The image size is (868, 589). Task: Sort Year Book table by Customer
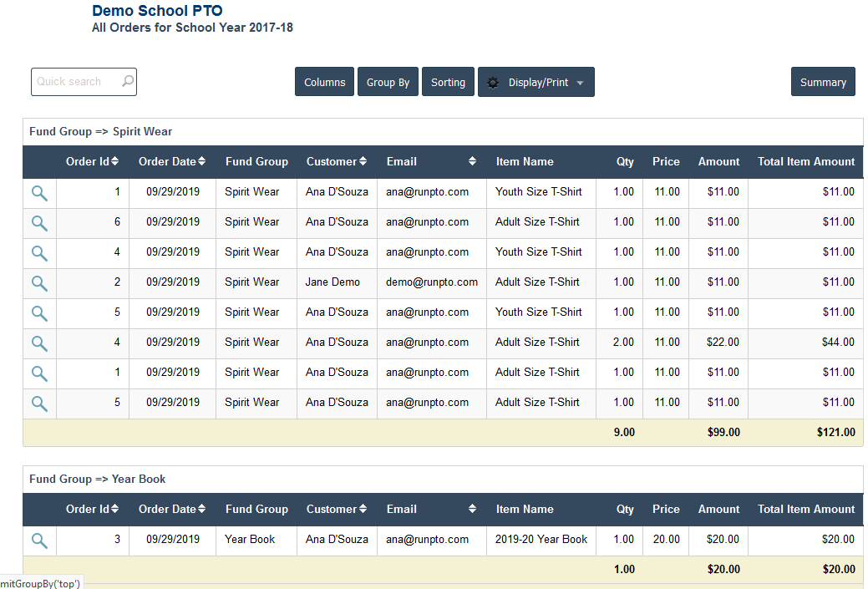pyautogui.click(x=363, y=509)
